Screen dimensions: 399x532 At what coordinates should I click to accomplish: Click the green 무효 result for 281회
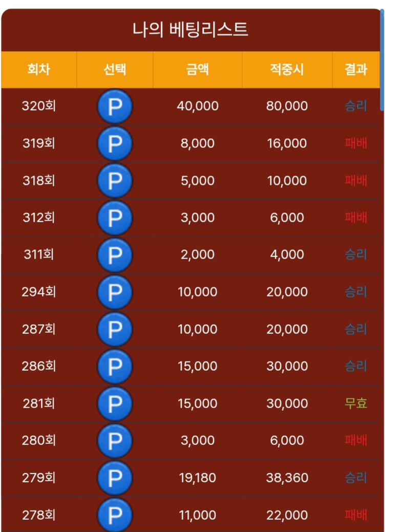click(x=356, y=403)
